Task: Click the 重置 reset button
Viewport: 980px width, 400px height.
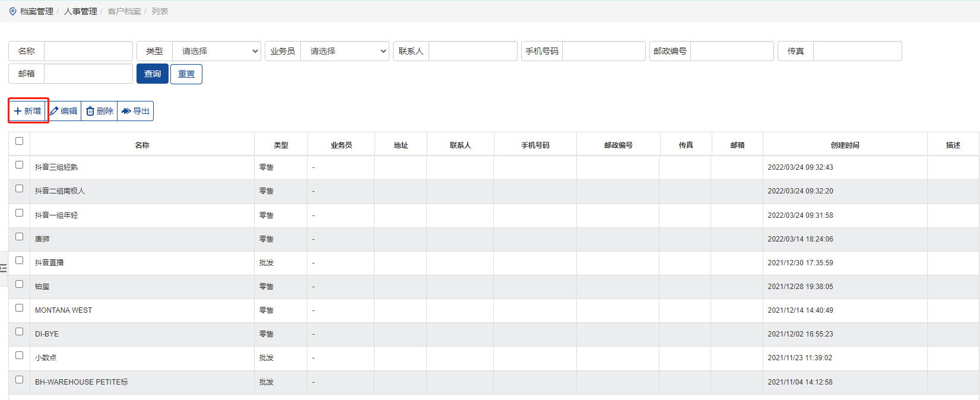Action: pyautogui.click(x=186, y=74)
